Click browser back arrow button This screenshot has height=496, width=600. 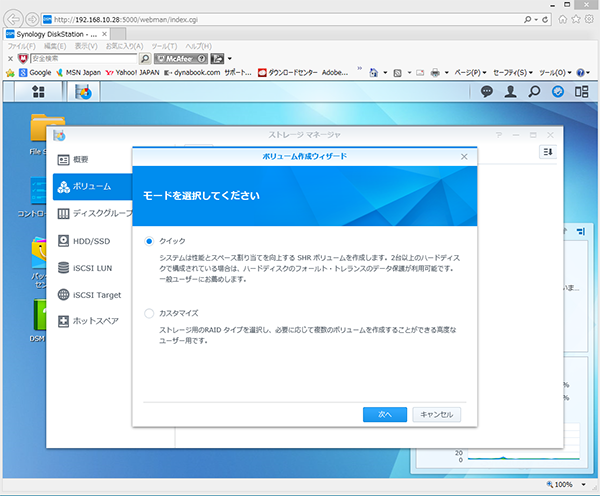[13, 19]
